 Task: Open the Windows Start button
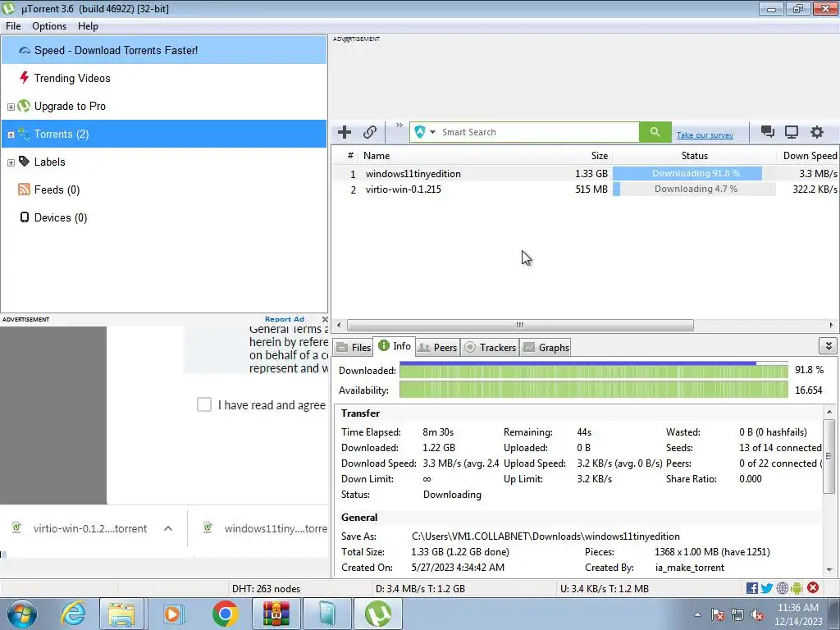[21, 614]
